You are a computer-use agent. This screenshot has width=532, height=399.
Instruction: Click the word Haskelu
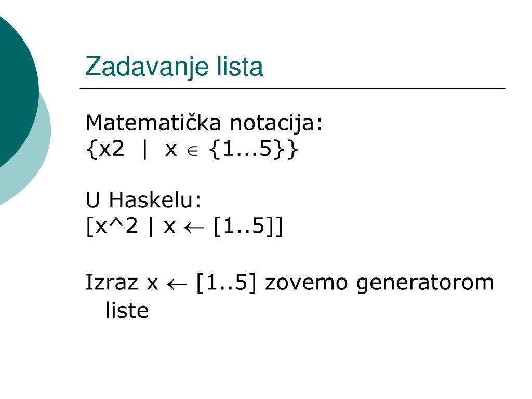click(155, 200)
